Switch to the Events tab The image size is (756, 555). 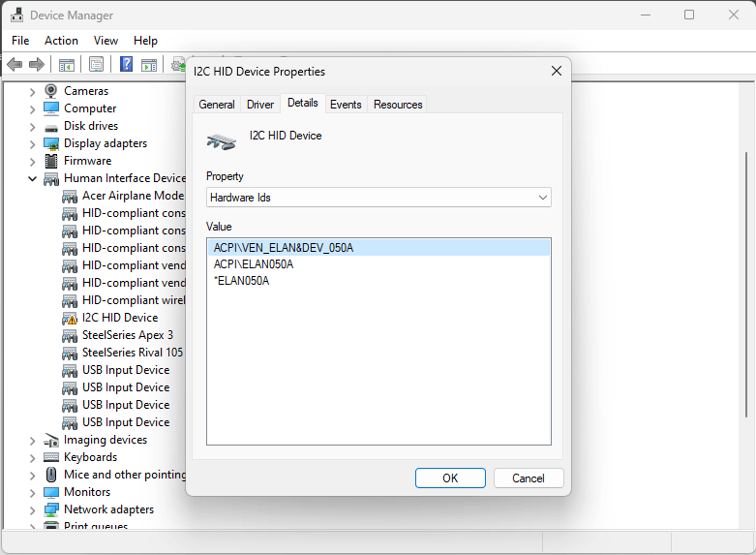pos(346,105)
